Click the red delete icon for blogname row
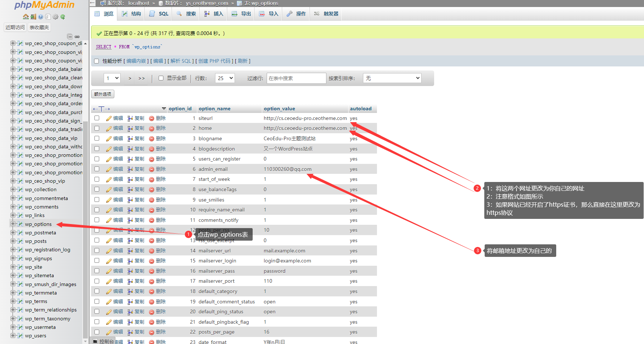This screenshot has width=644, height=344. pos(152,139)
